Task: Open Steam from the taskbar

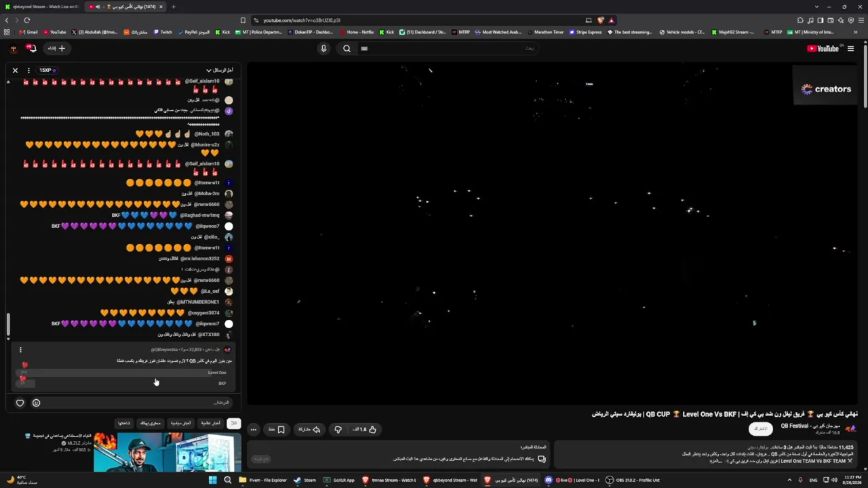Action: coord(305,480)
